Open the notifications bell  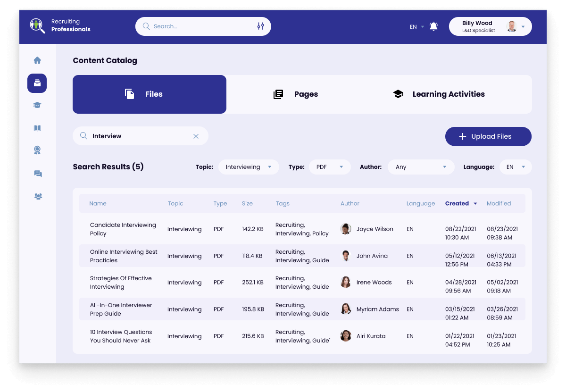tap(433, 26)
